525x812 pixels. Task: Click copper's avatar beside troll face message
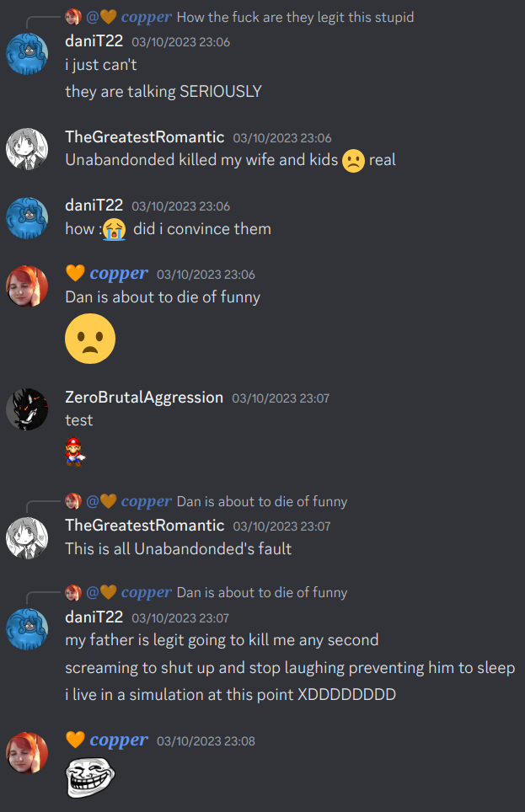(27, 752)
